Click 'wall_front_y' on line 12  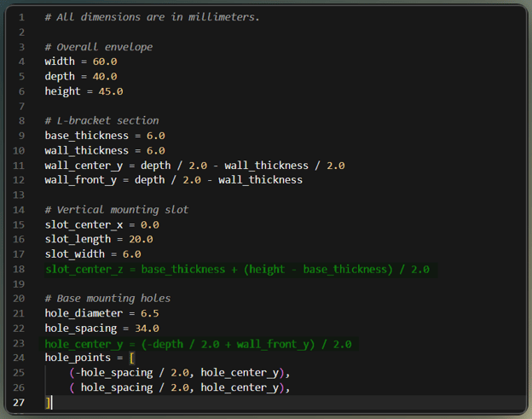coord(81,180)
